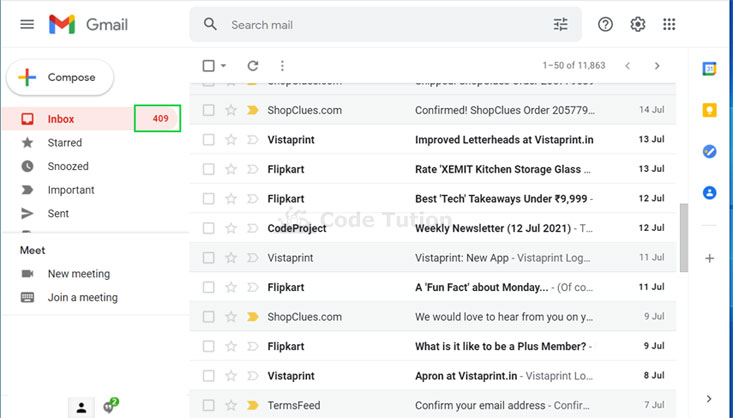Star the Flipkart Plus Member email
Viewport: 733px width, 418px height.
(231, 346)
